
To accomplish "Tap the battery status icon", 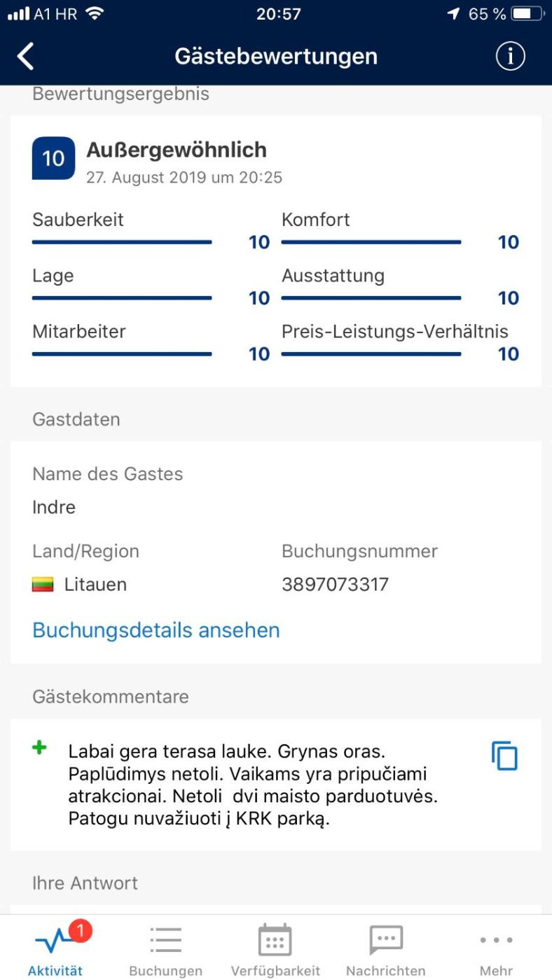I will (527, 14).
